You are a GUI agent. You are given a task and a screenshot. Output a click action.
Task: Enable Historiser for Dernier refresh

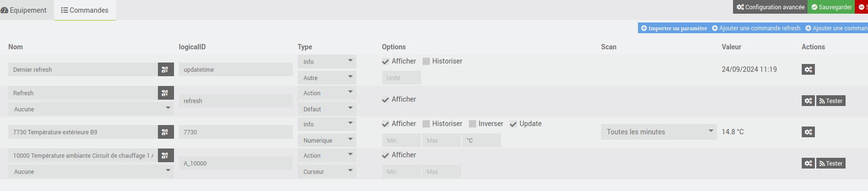[426, 61]
